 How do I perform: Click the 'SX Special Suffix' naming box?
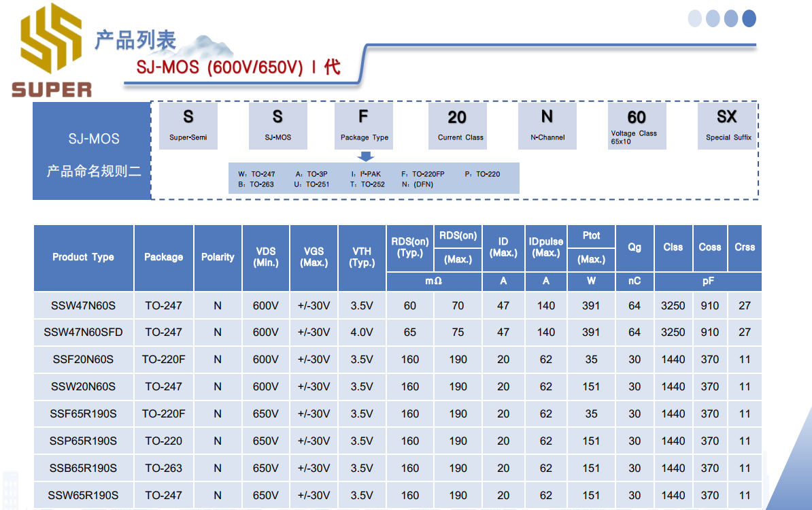pyautogui.click(x=727, y=126)
